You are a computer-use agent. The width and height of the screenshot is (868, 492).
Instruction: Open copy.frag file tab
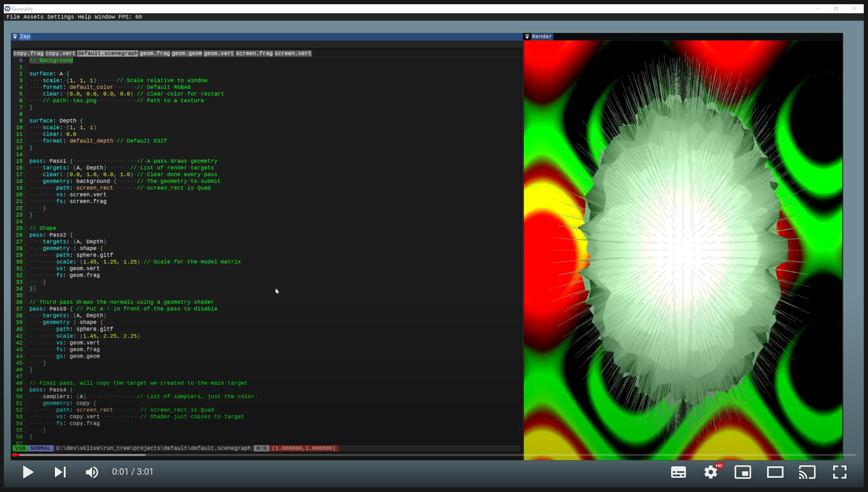point(28,53)
